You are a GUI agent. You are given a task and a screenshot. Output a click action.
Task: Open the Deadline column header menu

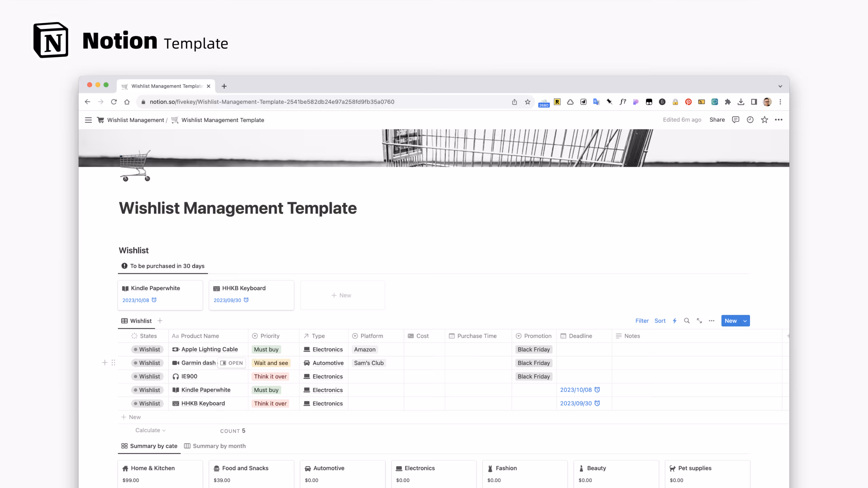coord(584,336)
